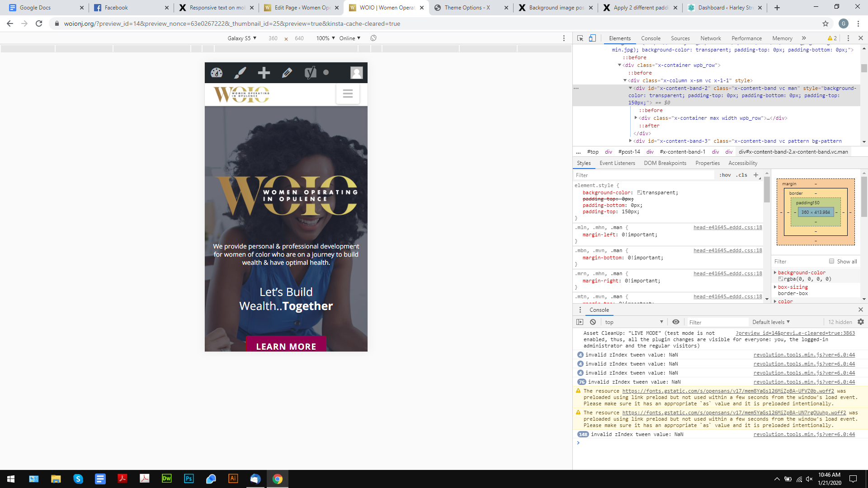Screen dimensions: 868x488
Task: Toggle the .cls class editor
Action: point(741,175)
